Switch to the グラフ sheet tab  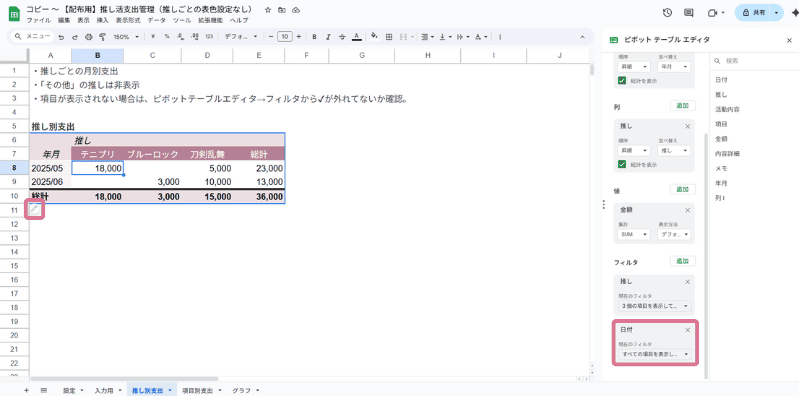246,390
